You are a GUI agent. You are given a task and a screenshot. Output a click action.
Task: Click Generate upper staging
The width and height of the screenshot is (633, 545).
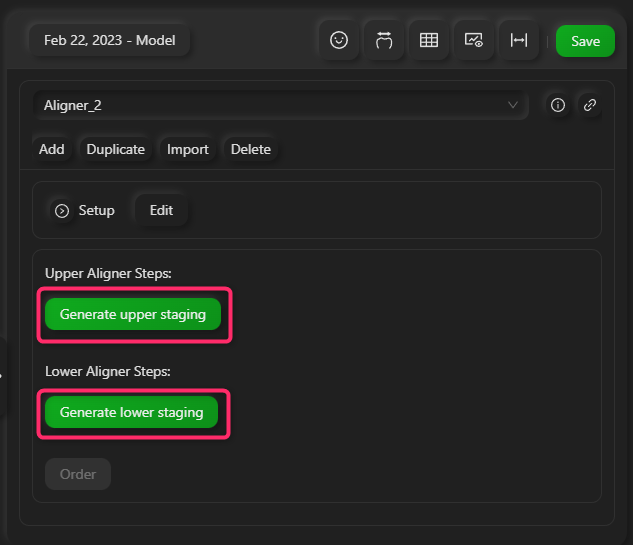click(x=133, y=314)
